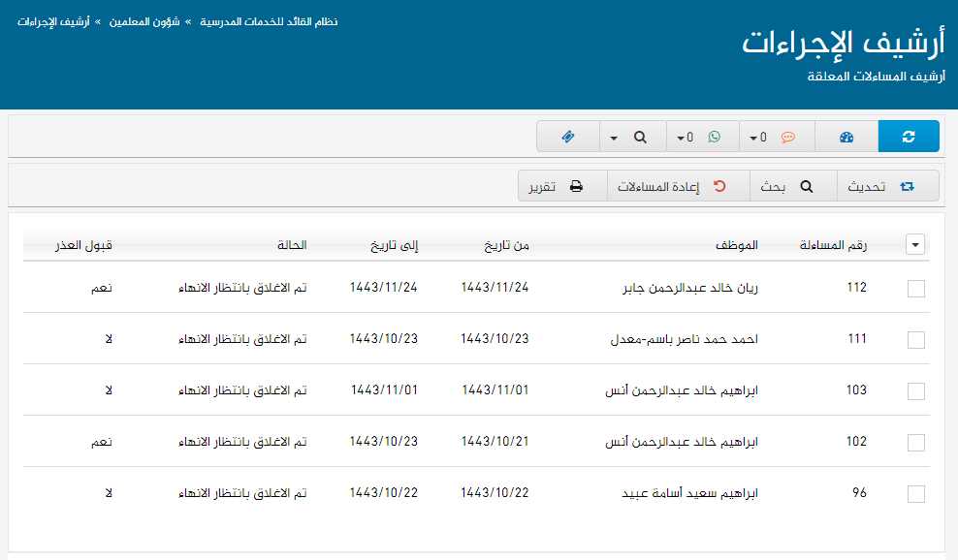Click the blue refresh icon button
The height and width of the screenshot is (560, 958).
(909, 138)
